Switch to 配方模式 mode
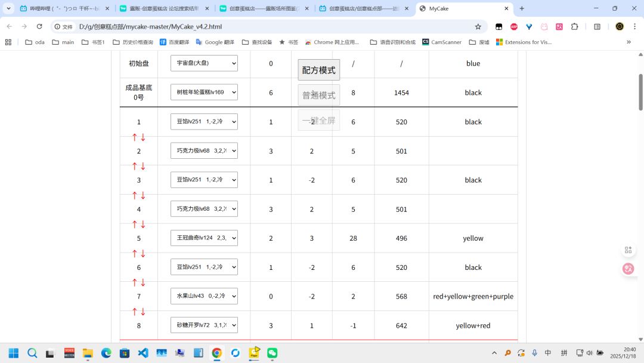Screen dimensions: 644x363 318,70
